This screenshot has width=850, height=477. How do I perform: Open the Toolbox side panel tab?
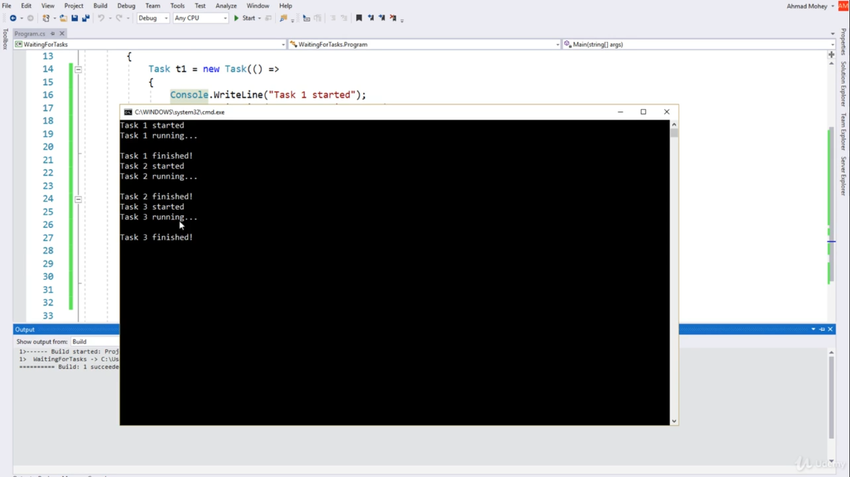[5, 39]
